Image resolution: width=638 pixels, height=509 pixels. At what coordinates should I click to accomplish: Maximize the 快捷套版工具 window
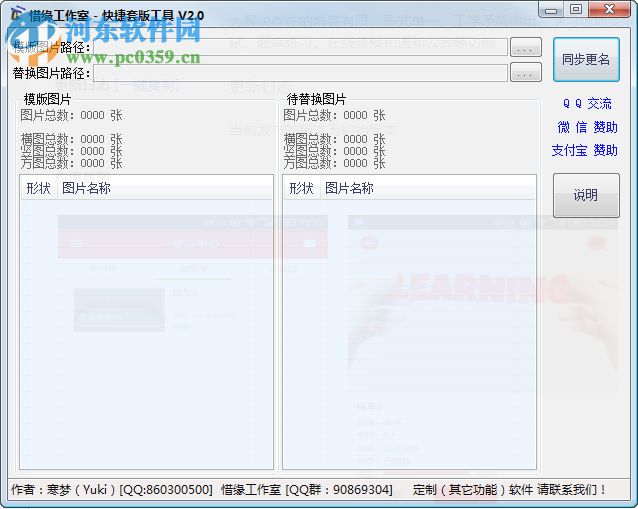tap(576, 9)
